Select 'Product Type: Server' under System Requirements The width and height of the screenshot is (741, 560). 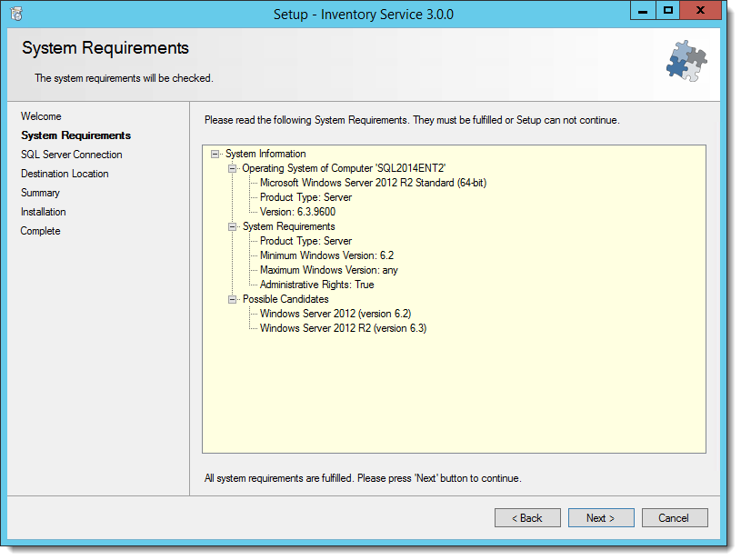pyautogui.click(x=305, y=241)
